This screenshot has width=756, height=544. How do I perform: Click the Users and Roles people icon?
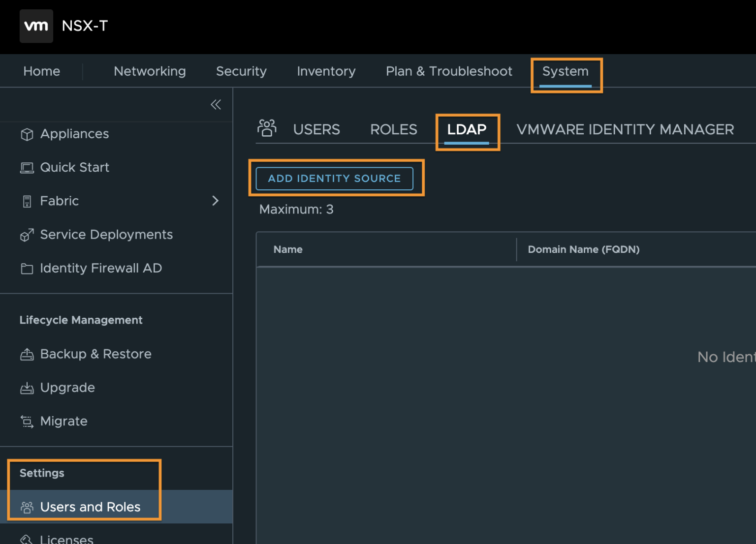27,507
